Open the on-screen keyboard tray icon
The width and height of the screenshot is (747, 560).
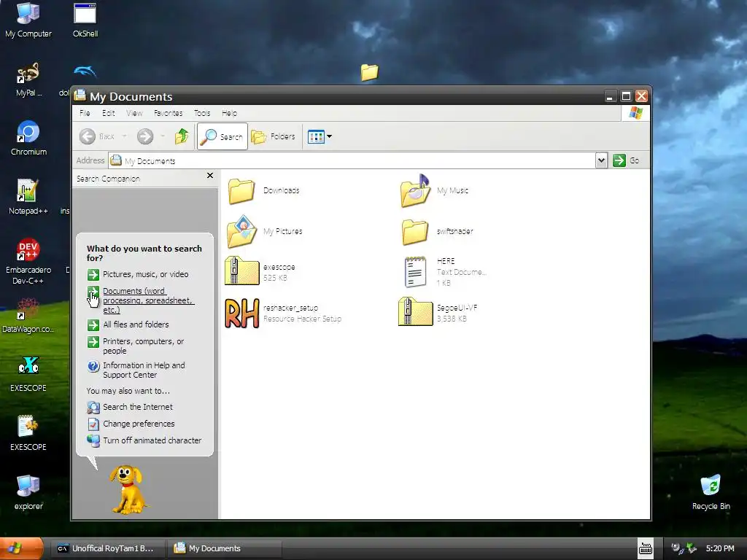coord(646,548)
